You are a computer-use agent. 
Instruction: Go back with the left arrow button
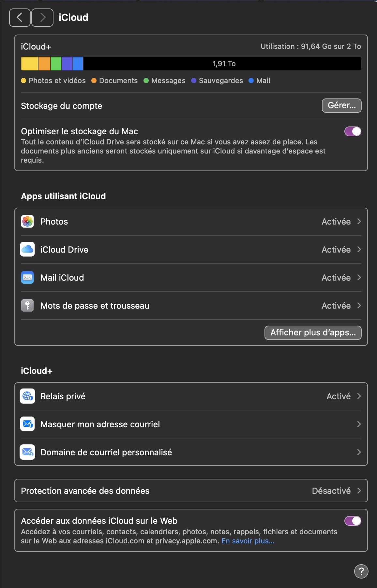tap(20, 18)
